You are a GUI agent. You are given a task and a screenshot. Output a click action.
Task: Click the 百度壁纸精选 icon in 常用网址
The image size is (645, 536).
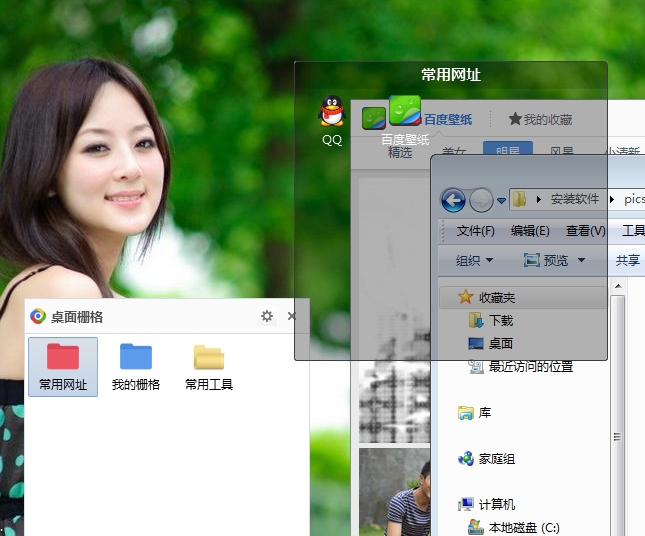coord(405,111)
